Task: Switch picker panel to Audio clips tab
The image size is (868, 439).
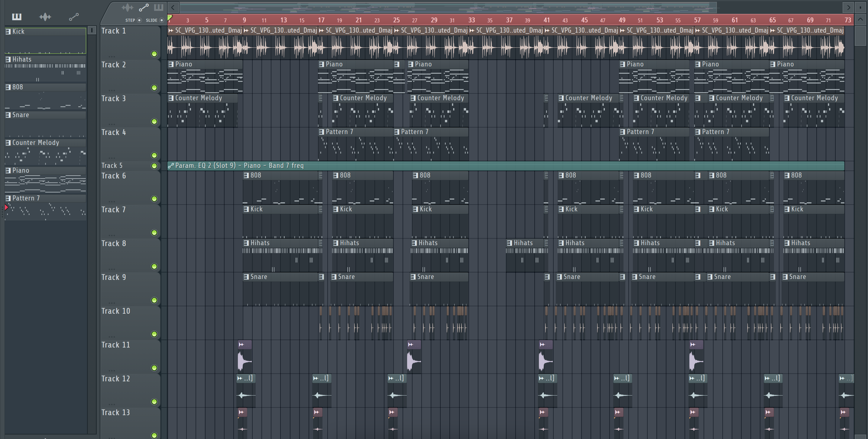Action: (x=45, y=17)
